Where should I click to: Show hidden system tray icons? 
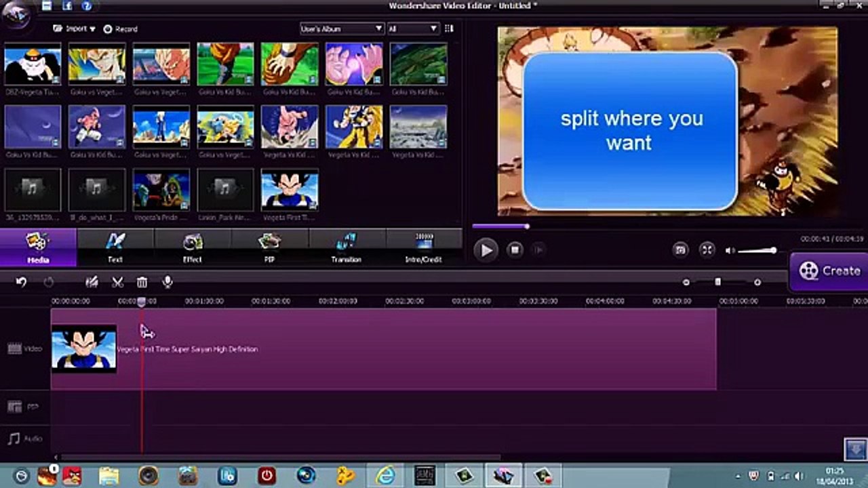[738, 475]
